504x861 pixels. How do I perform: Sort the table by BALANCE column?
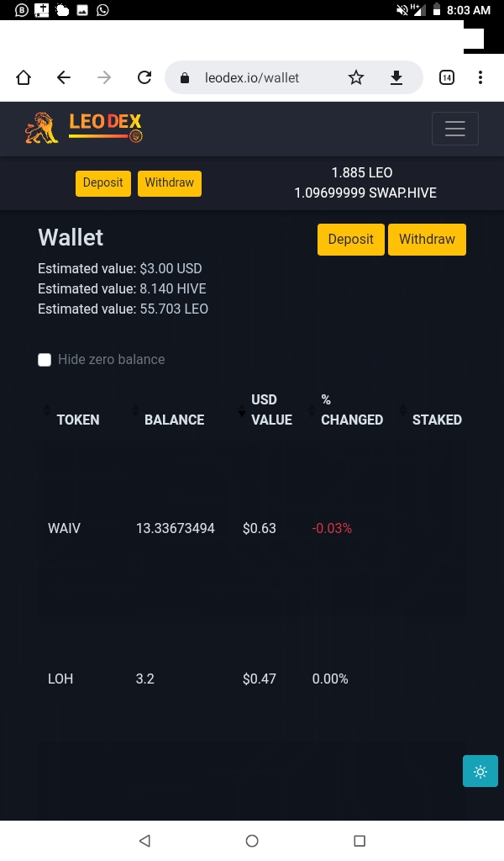(x=175, y=420)
